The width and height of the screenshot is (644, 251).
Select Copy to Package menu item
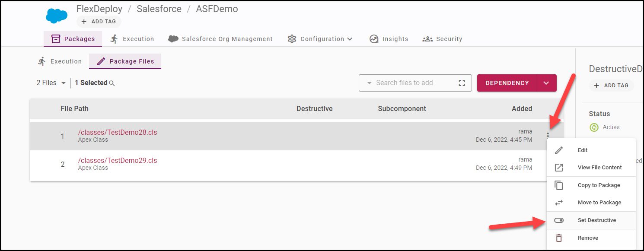591,185
